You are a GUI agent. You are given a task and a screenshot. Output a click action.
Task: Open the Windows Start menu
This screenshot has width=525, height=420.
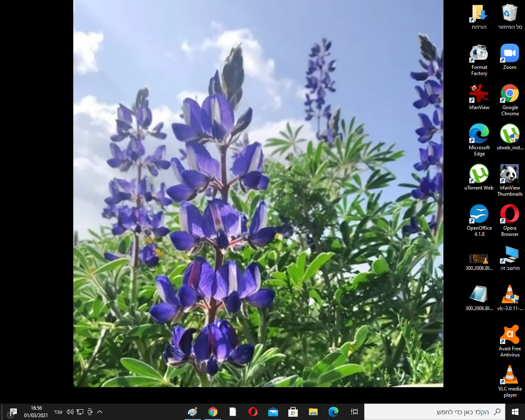click(x=515, y=412)
